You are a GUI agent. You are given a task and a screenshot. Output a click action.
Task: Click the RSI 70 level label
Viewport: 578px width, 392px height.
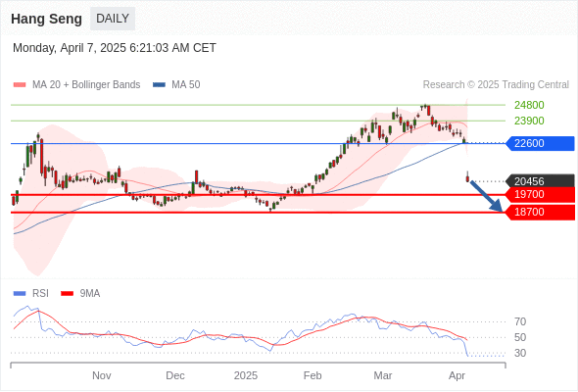click(520, 321)
